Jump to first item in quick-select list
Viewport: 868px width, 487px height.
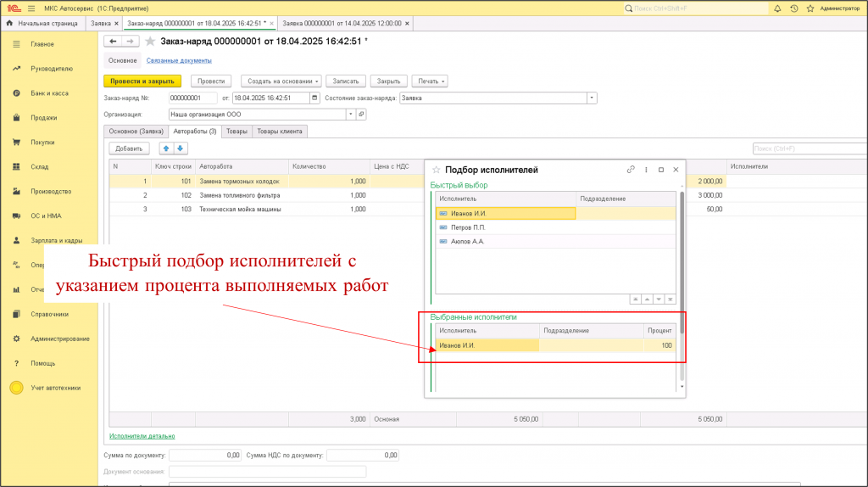point(636,299)
